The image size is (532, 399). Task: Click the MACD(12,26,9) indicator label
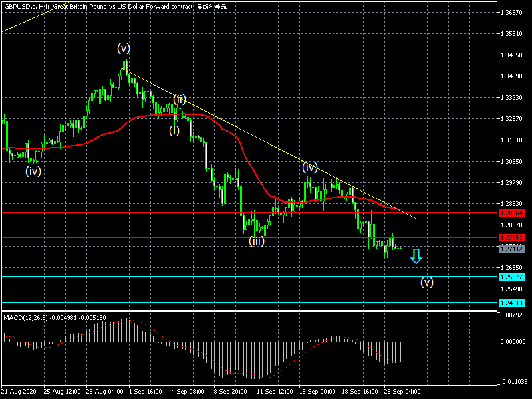(55, 318)
